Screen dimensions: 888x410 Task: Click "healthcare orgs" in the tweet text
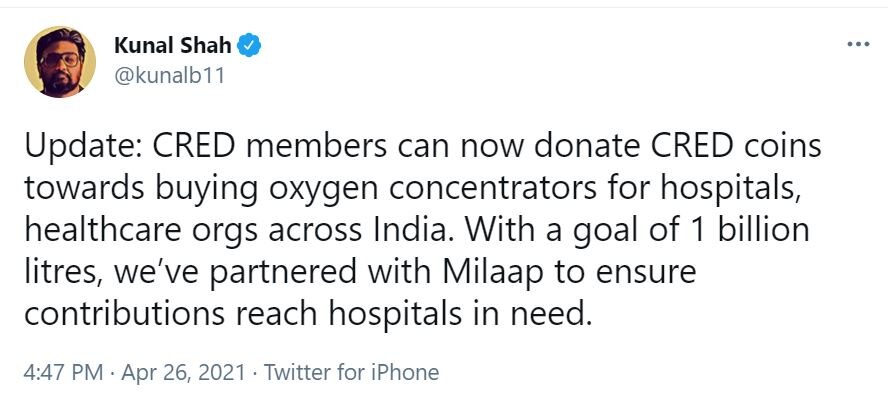pos(137,229)
